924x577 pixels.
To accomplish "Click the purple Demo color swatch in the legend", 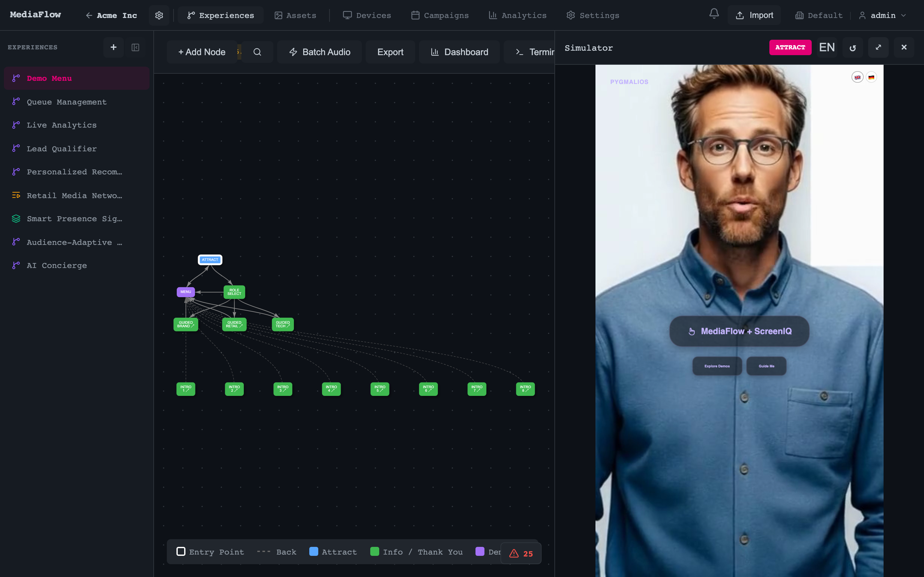I will pyautogui.click(x=480, y=551).
